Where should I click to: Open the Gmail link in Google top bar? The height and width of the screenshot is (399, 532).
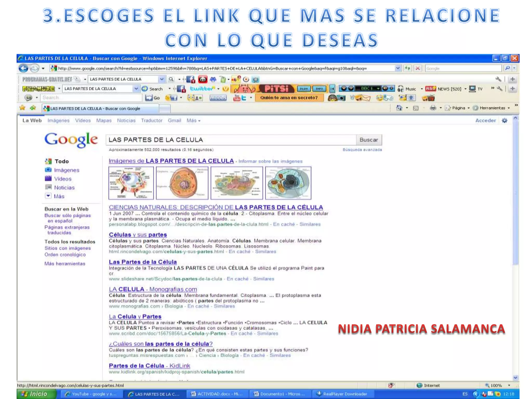click(174, 121)
